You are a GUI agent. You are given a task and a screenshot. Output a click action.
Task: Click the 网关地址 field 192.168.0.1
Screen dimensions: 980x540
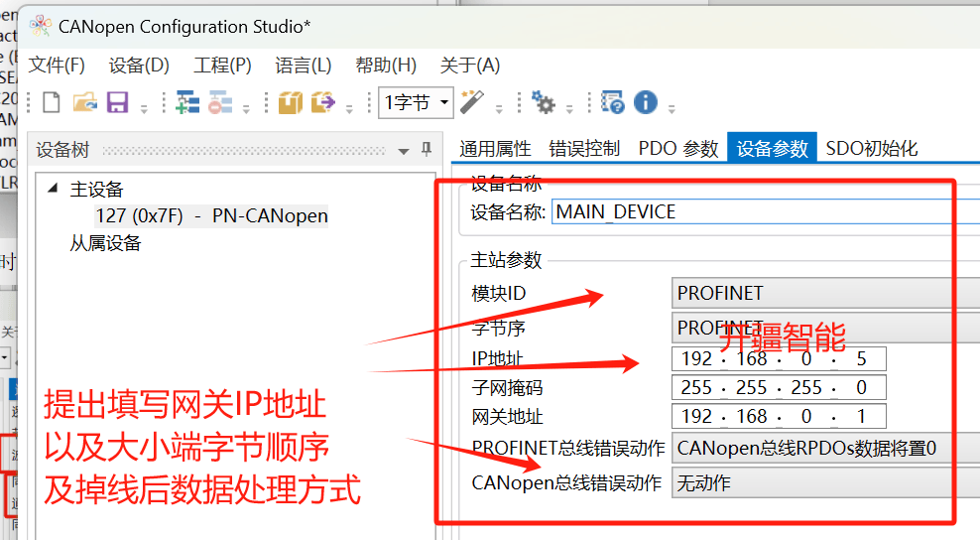point(779,416)
